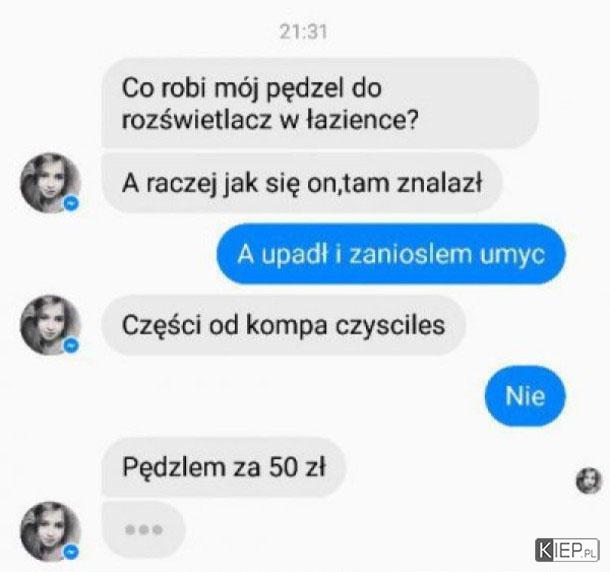610x572 pixels.
Task: Click the KIEP.PL watermark logo
Action: tap(567, 550)
